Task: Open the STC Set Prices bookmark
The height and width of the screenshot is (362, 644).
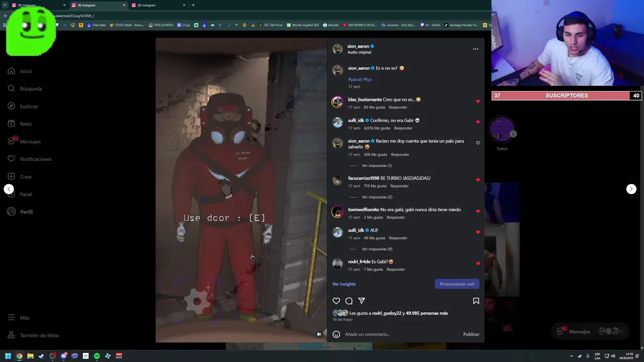Action: (271, 25)
